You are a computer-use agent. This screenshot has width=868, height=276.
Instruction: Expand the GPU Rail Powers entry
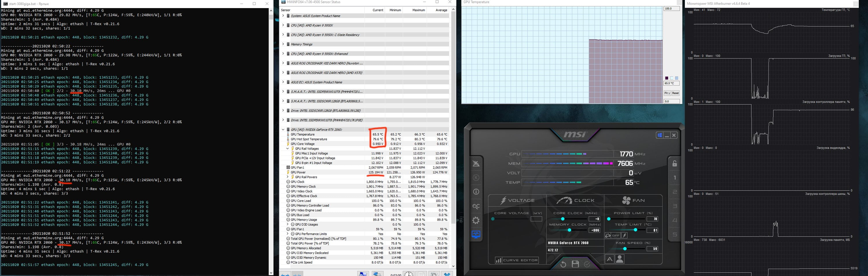287,177
